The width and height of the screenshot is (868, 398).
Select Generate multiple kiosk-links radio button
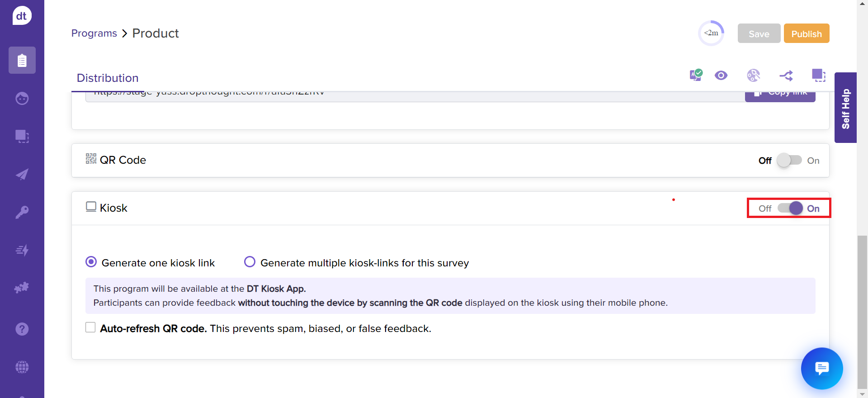pos(250,262)
